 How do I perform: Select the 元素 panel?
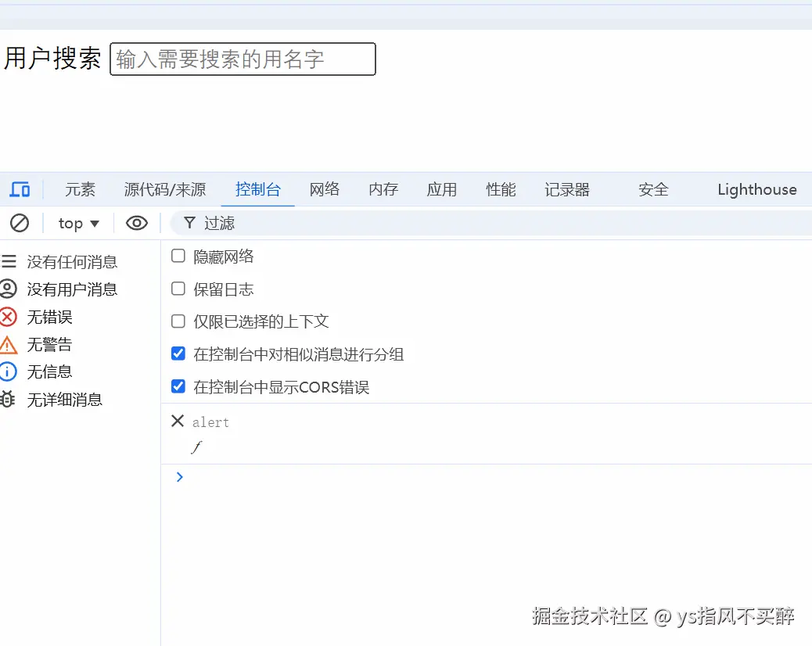[x=79, y=189]
